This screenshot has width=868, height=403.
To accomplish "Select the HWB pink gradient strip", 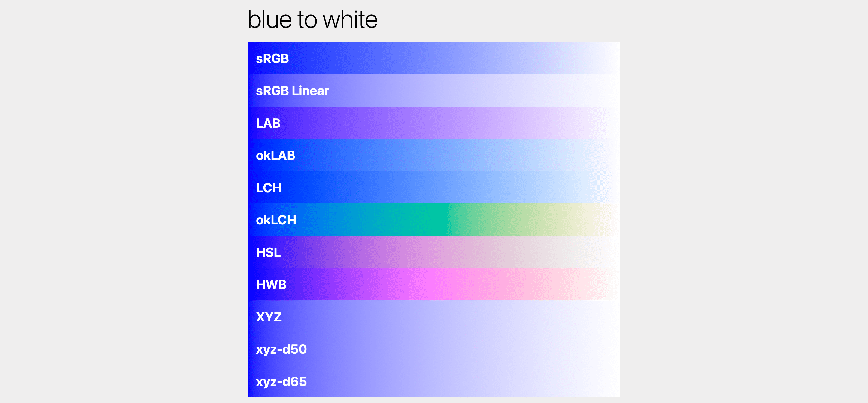I will click(x=434, y=284).
